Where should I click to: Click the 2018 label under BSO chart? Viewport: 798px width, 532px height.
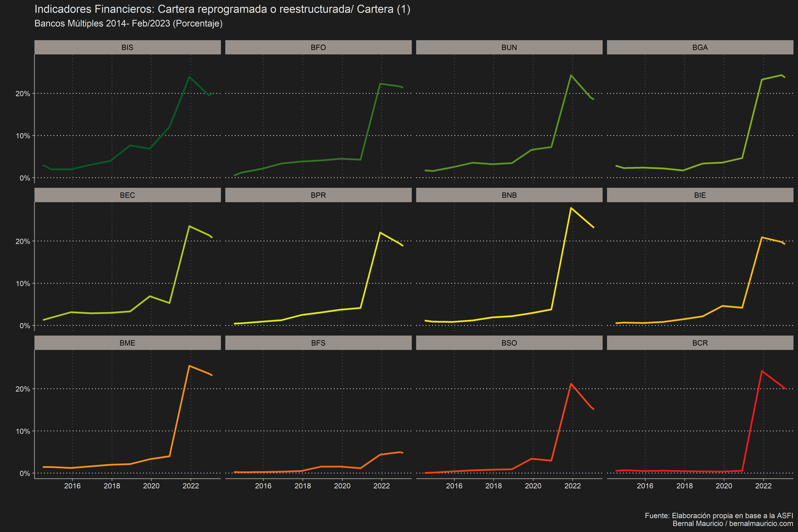pos(494,486)
